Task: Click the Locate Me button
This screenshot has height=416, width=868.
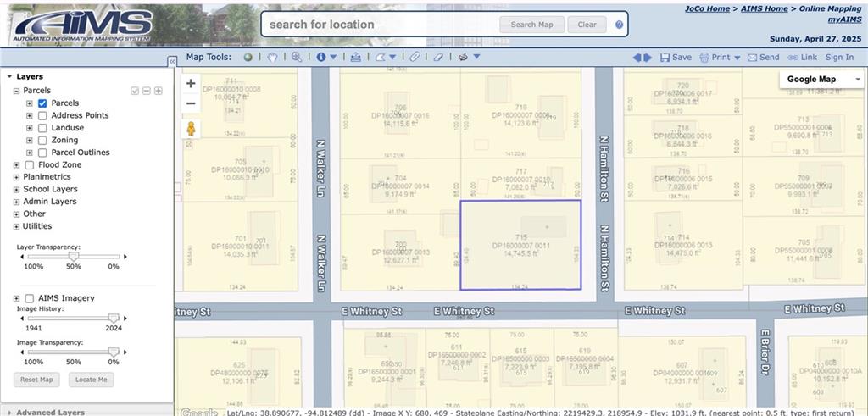Action: click(x=92, y=380)
